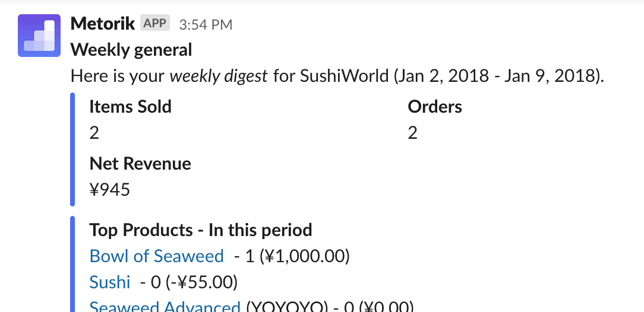644x312 pixels.
Task: Click the Net Revenue field heading
Action: [140, 164]
